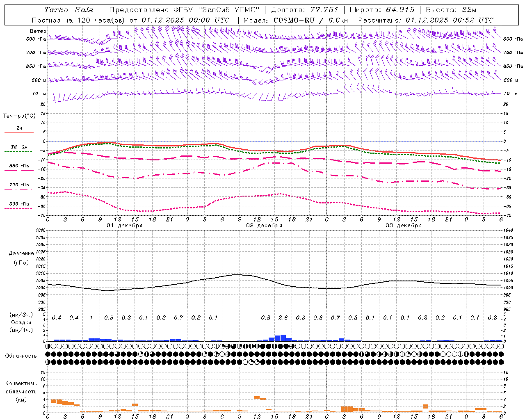Click the "03 декабря" date label

(404, 226)
